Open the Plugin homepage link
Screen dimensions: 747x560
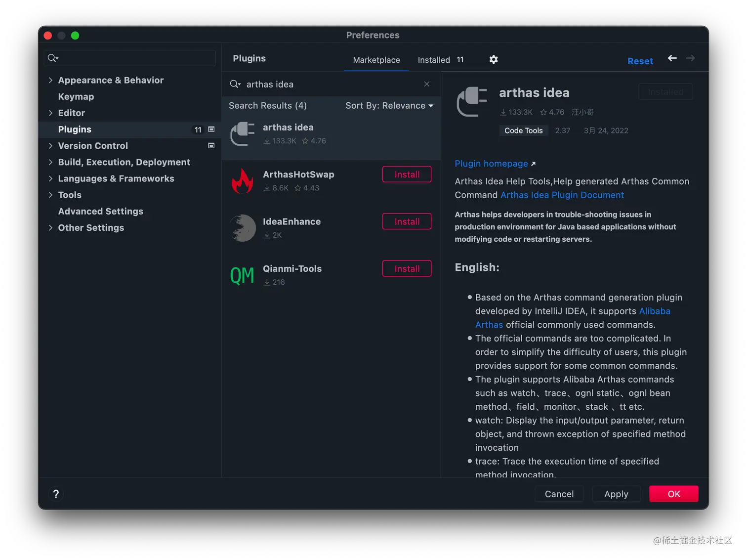(x=491, y=164)
